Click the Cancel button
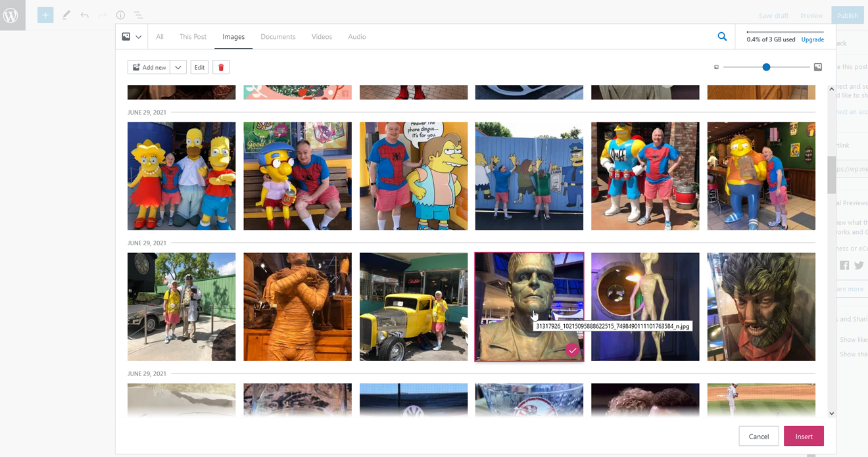The width and height of the screenshot is (868, 457). tap(759, 436)
